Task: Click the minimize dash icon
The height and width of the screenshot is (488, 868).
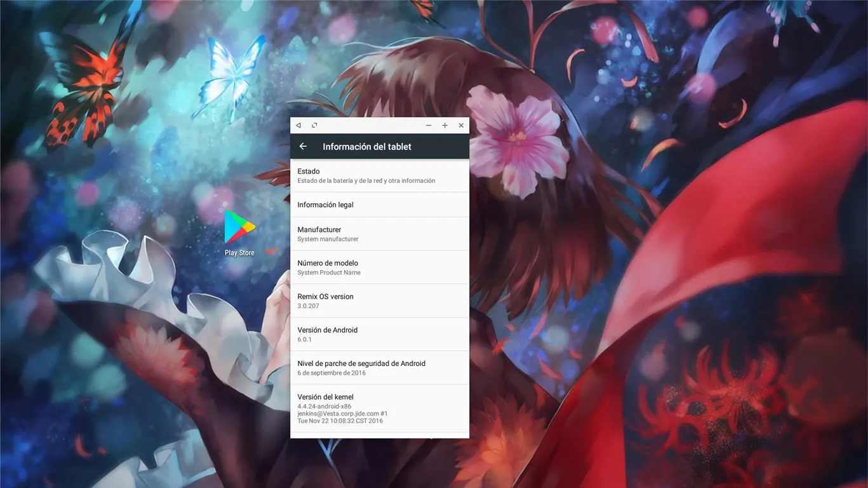Action: click(428, 125)
